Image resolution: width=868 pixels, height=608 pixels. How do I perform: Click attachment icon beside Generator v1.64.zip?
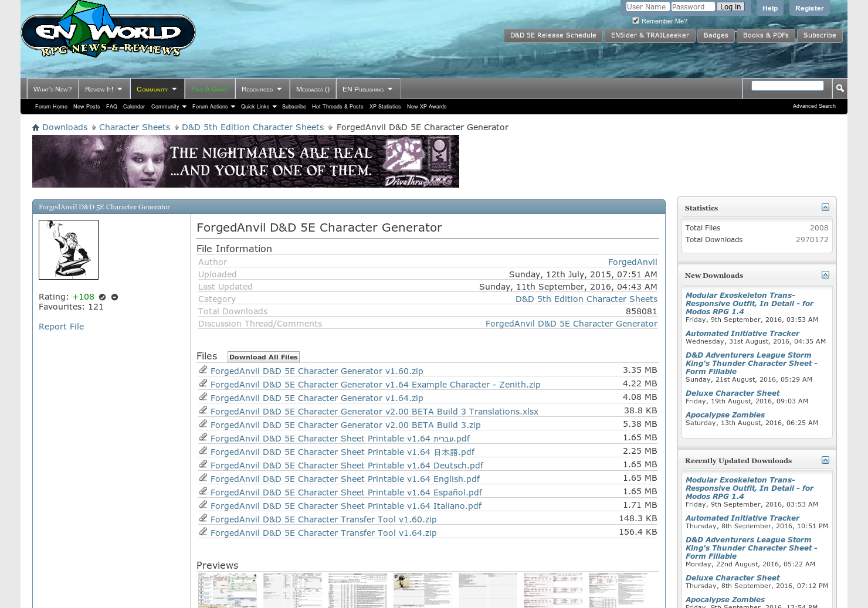click(203, 397)
